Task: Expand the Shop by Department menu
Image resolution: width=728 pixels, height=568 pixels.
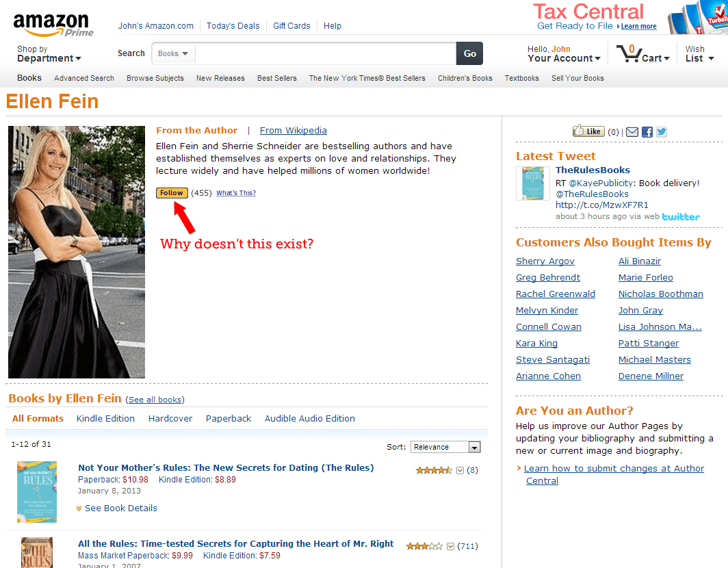Action: coord(49,53)
